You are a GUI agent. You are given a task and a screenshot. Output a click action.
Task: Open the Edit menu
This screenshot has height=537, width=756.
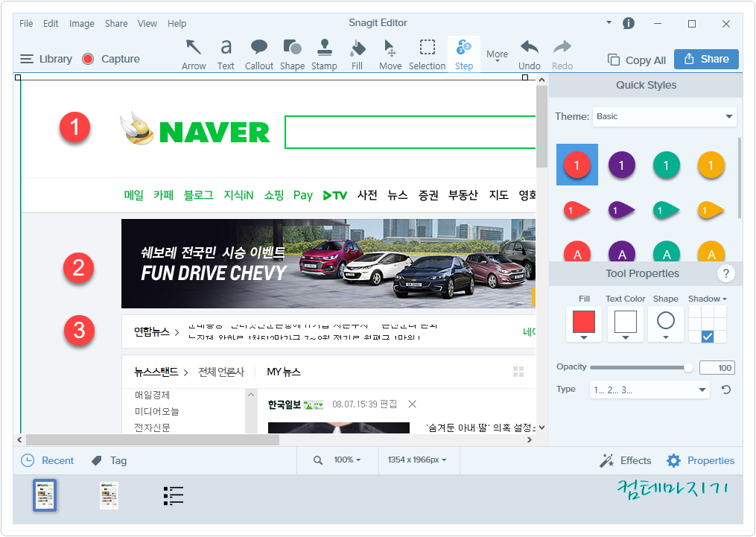tap(51, 23)
